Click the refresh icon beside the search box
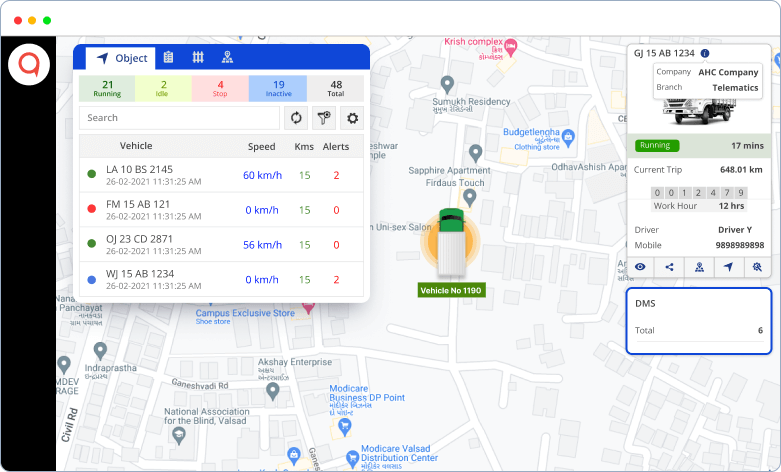The height and width of the screenshot is (472, 781). pos(296,118)
